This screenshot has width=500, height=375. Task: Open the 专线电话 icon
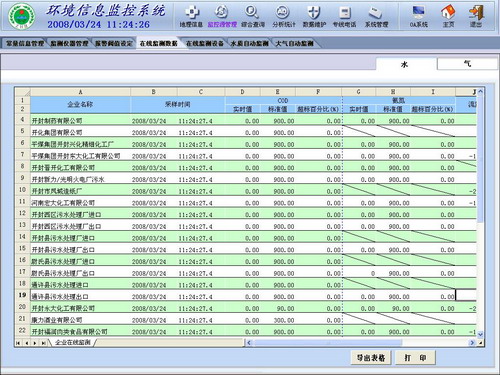point(345,12)
